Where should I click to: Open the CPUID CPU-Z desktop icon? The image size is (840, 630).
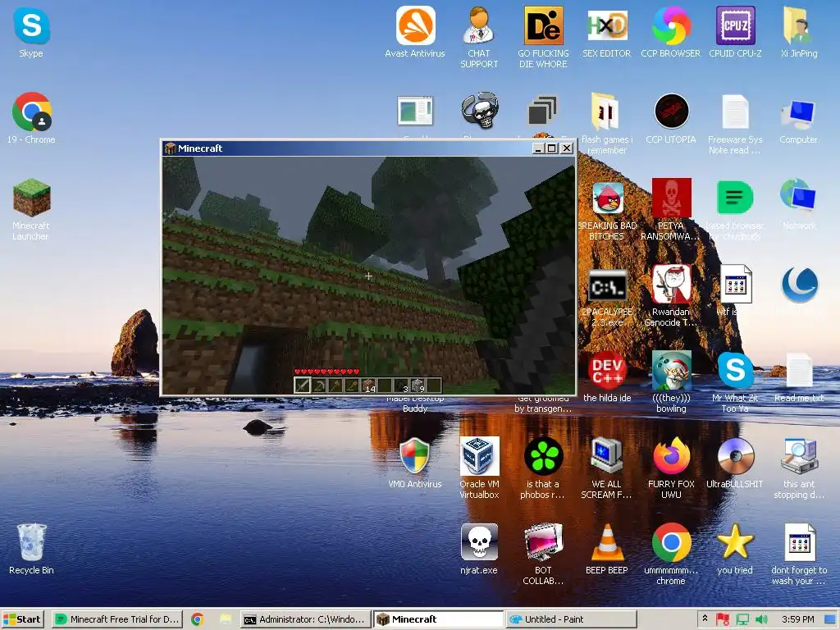coord(735,32)
